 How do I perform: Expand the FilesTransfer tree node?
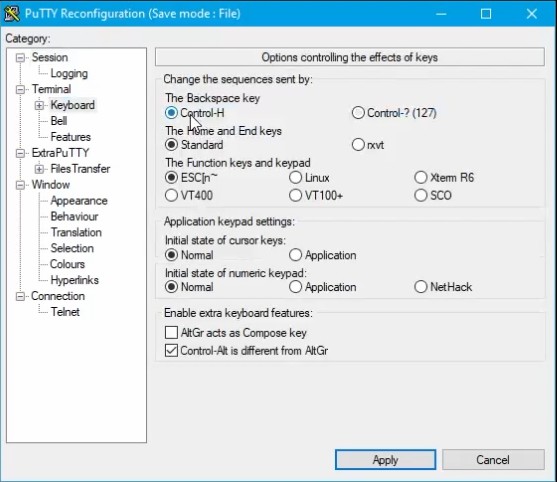pos(39,169)
